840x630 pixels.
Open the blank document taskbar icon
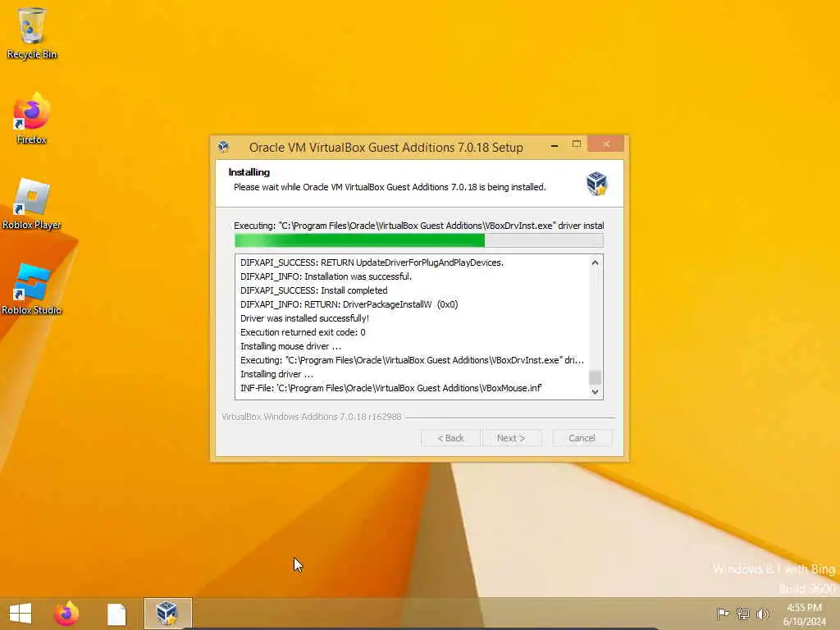[x=116, y=614]
